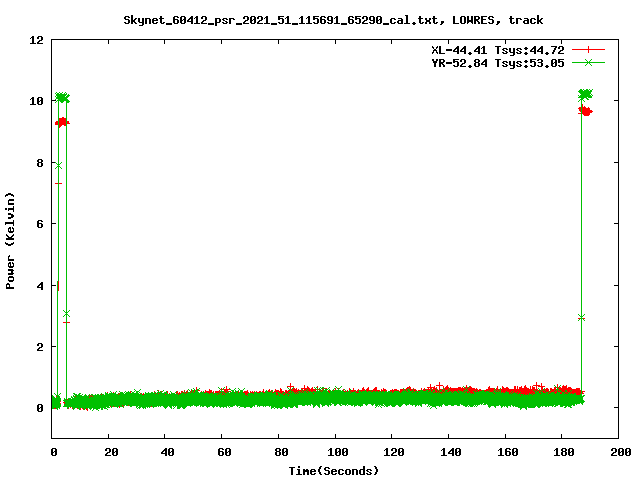
Task: Click the x-axis tick label 160
Action: [508, 452]
